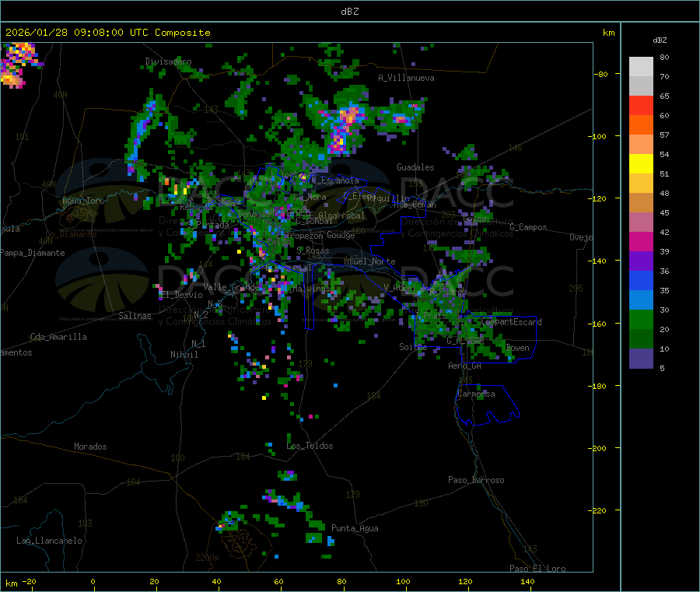Click the Goudge location label
The image size is (700, 592).
341,235
